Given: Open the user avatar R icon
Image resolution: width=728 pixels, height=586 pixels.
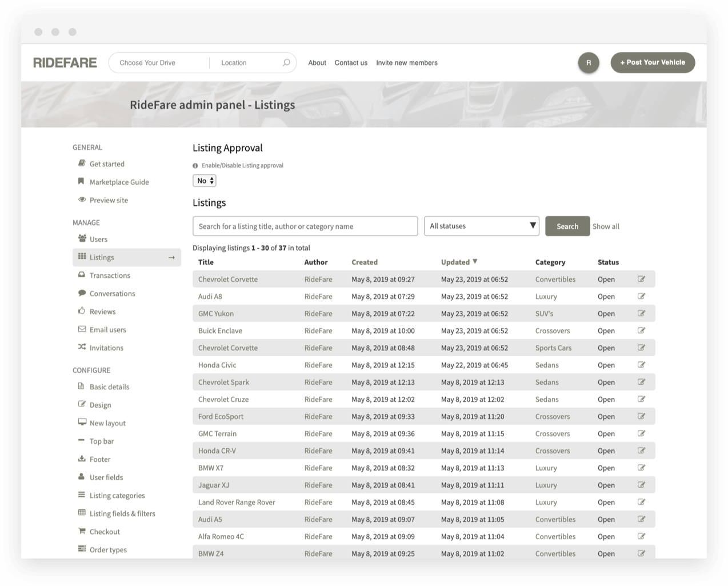Looking at the screenshot, I should (589, 63).
